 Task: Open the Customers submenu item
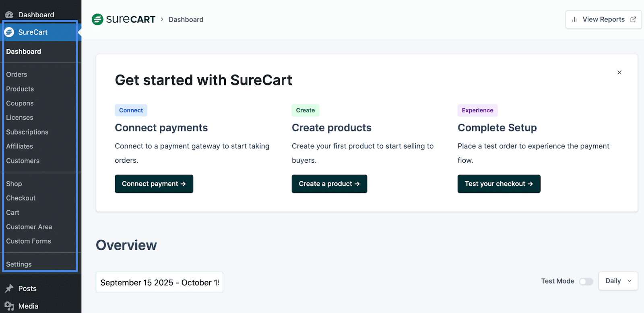click(x=23, y=161)
